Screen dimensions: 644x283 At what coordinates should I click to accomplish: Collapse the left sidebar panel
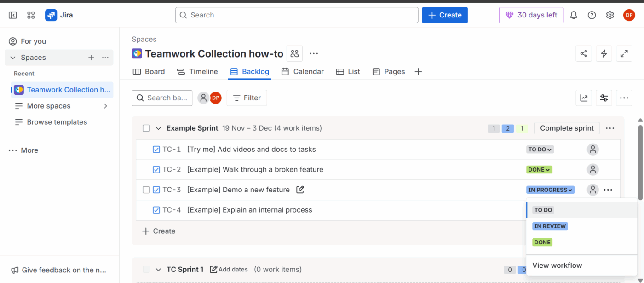(x=12, y=15)
